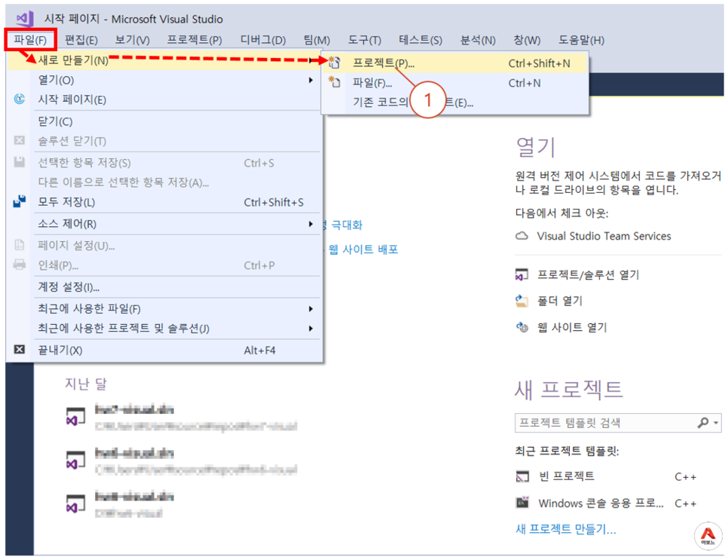Viewport: 728px width, 560px height.
Task: Click the globe icon beside 웹 사이트 열기
Action: [x=522, y=327]
